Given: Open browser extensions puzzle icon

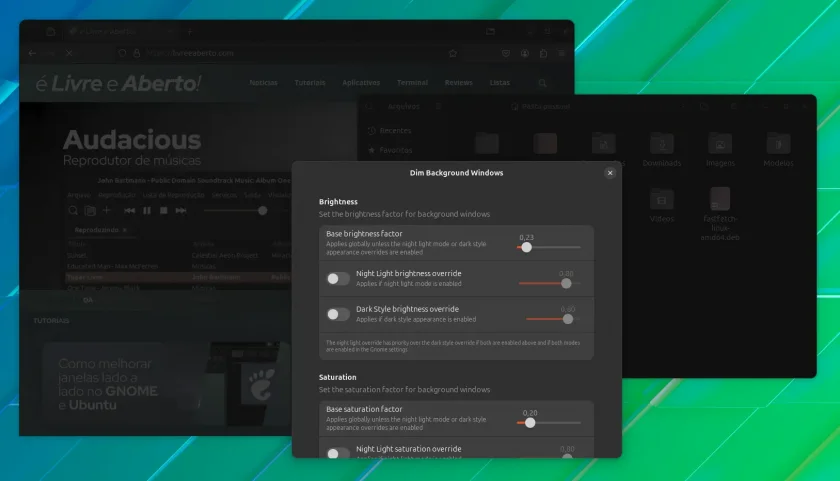Looking at the screenshot, I should 543,53.
